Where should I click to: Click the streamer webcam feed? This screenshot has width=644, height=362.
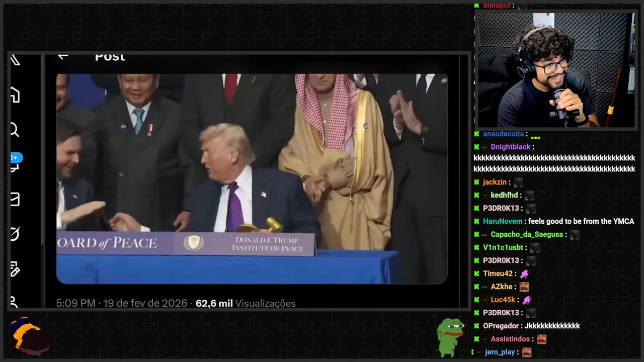point(555,70)
